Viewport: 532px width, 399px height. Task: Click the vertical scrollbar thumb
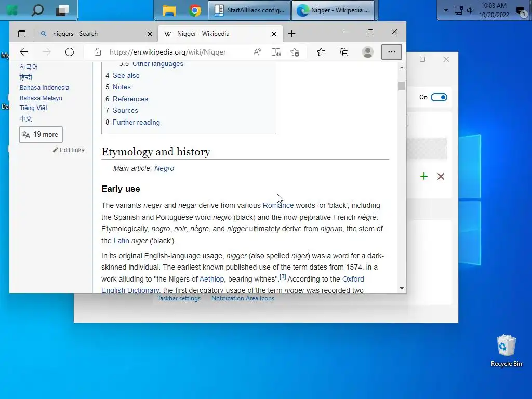[402, 86]
